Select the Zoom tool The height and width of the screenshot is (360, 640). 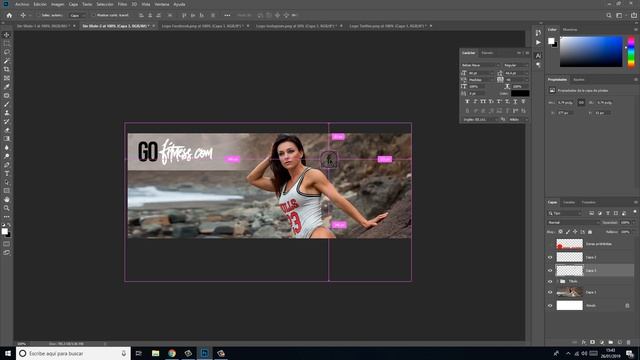click(7, 208)
